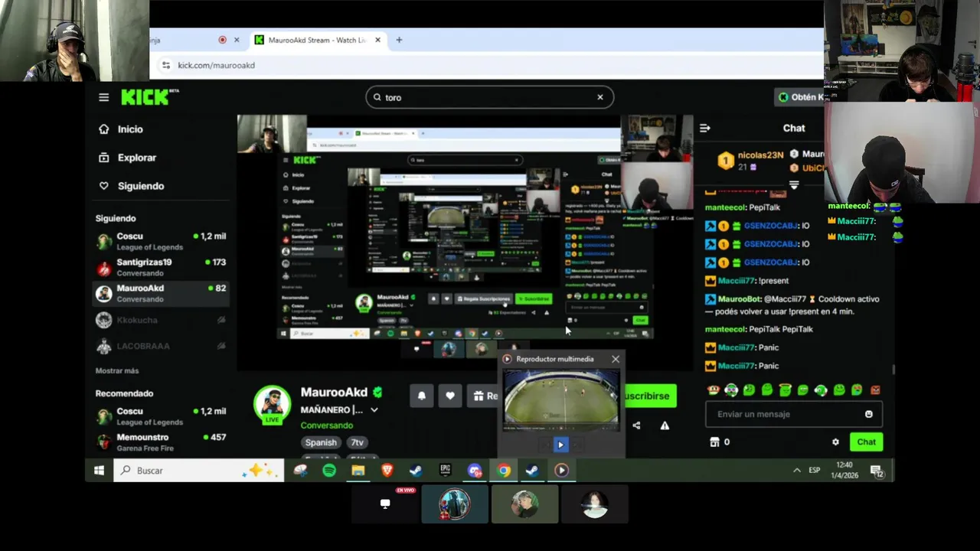The image size is (980, 551).
Task: Open a new browser tab
Action: (x=399, y=40)
